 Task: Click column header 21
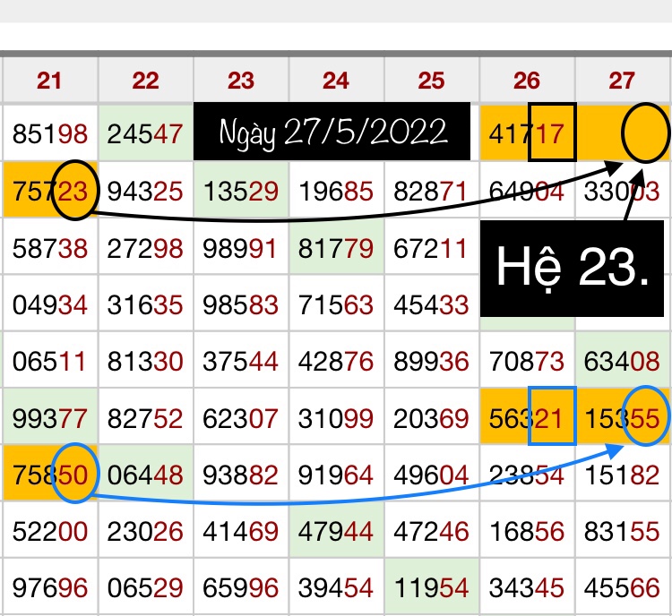[x=50, y=81]
